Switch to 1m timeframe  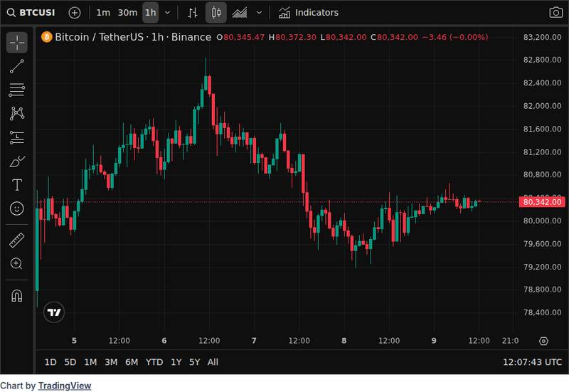tap(103, 13)
